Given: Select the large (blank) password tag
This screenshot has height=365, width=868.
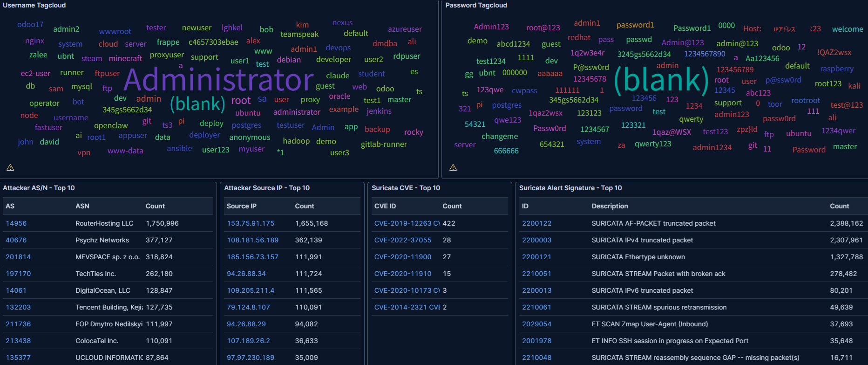Looking at the screenshot, I should [x=661, y=80].
